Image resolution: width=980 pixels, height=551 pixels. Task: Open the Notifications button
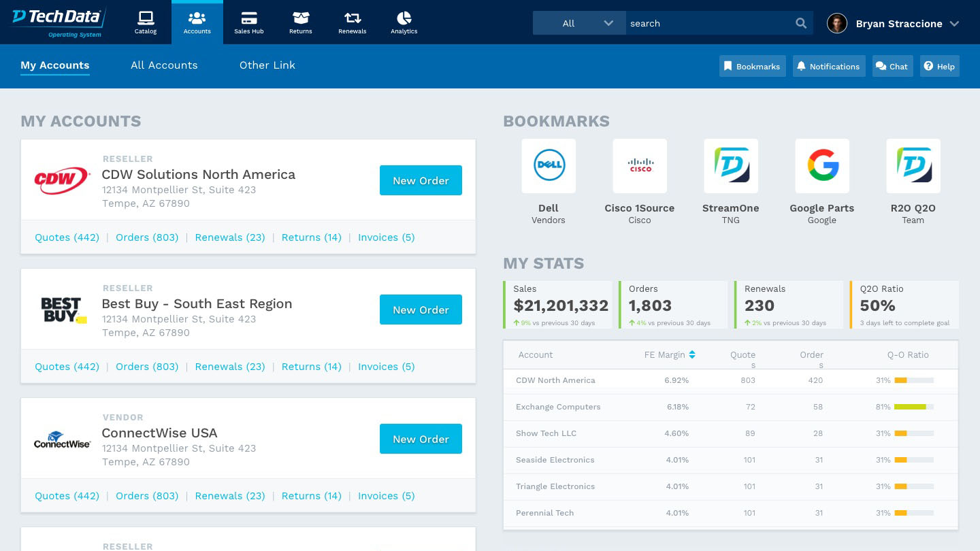829,66
